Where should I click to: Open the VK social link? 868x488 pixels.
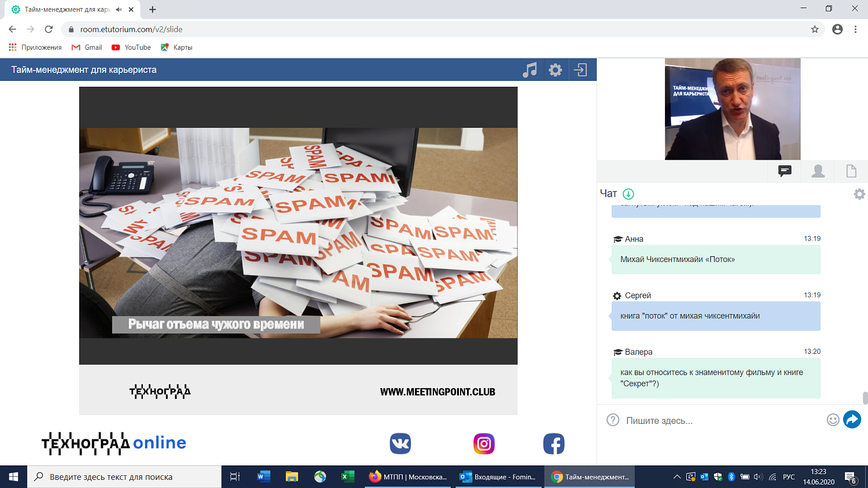[400, 443]
